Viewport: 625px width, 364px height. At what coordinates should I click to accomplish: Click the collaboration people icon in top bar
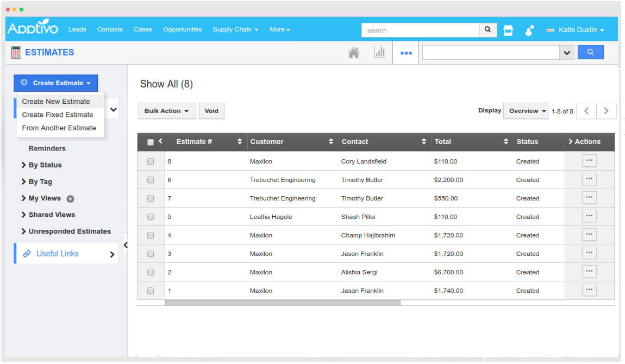click(528, 30)
